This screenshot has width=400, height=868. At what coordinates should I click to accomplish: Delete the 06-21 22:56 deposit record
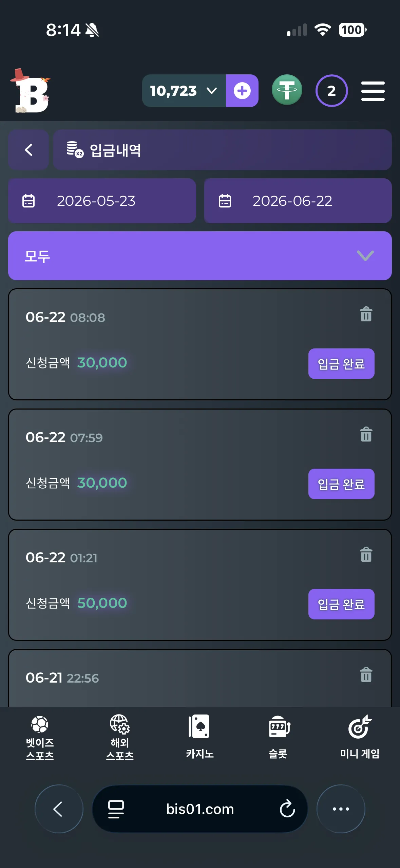pyautogui.click(x=366, y=675)
